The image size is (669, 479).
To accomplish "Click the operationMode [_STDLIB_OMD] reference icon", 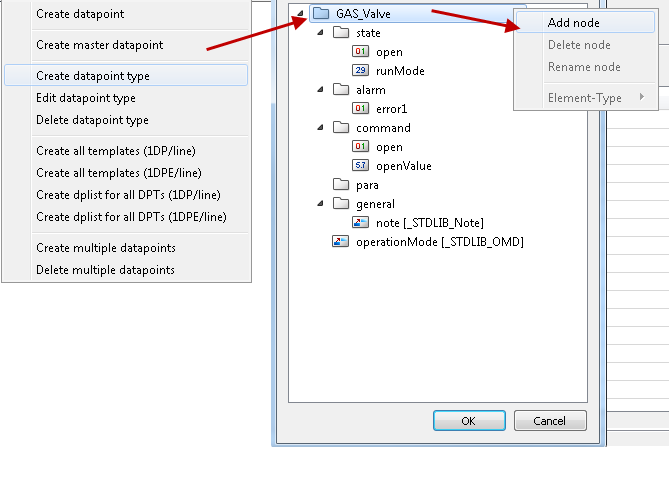I will click(340, 242).
